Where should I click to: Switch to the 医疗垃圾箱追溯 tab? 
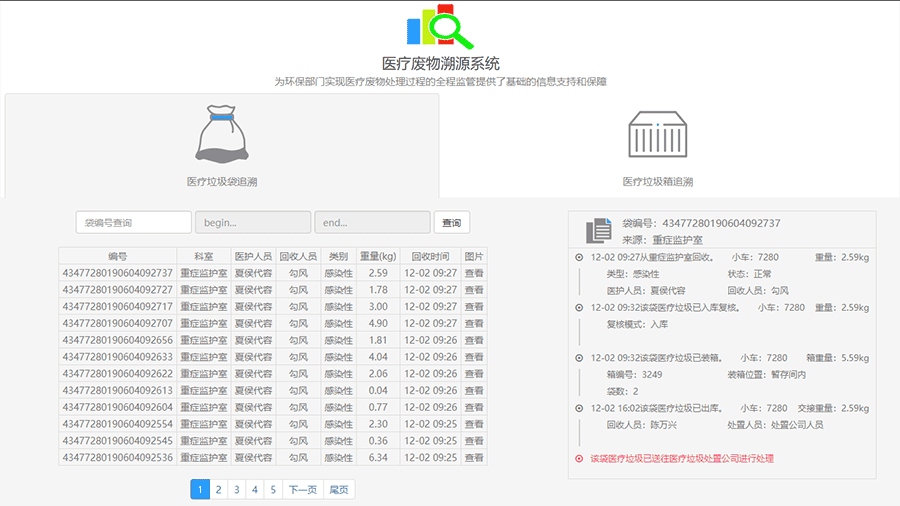pyautogui.click(x=657, y=182)
